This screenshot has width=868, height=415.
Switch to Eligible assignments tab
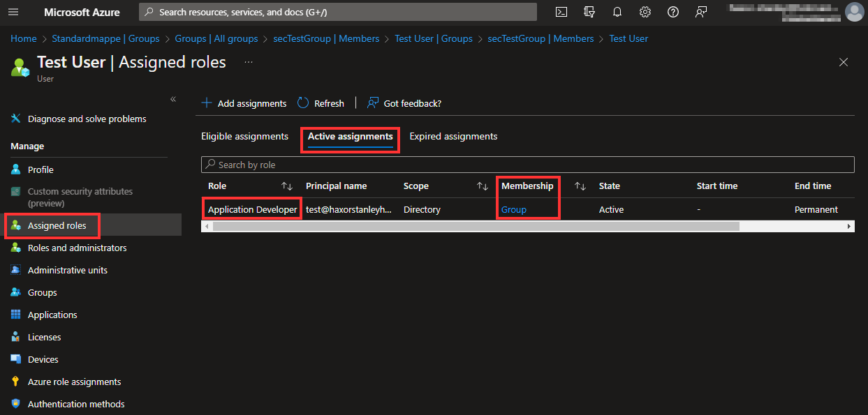244,136
